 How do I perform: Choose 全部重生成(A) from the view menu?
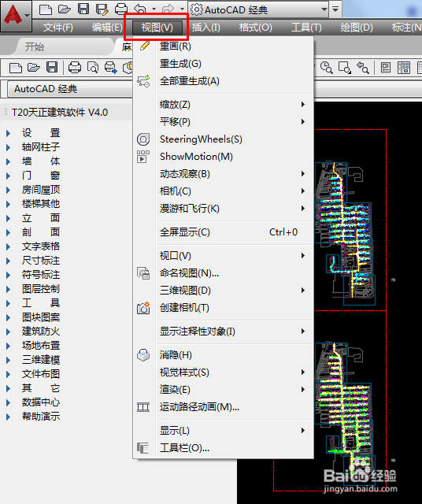coord(224,81)
